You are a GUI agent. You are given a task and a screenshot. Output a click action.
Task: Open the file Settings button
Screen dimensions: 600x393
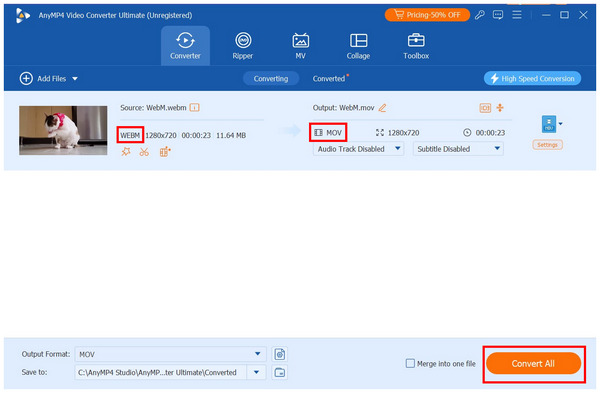click(x=547, y=145)
